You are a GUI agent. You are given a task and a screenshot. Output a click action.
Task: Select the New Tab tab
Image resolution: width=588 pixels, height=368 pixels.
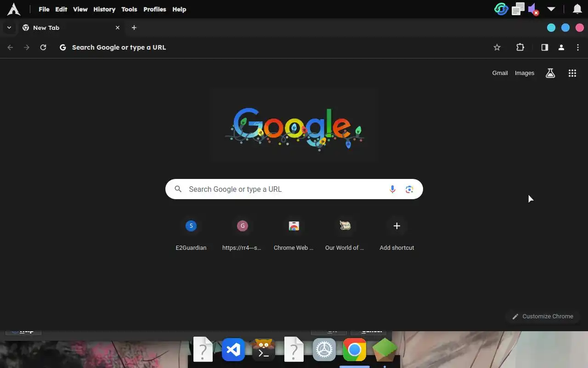tap(71, 28)
